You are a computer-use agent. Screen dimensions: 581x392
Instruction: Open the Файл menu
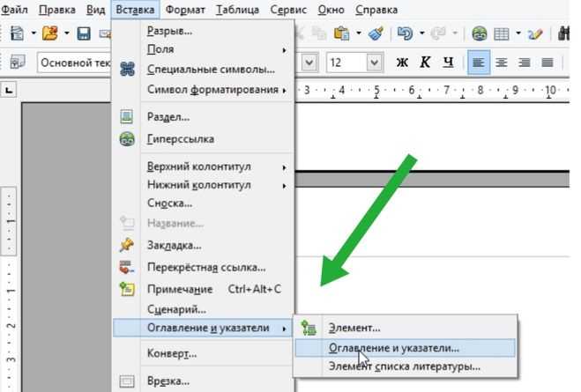click(x=14, y=10)
